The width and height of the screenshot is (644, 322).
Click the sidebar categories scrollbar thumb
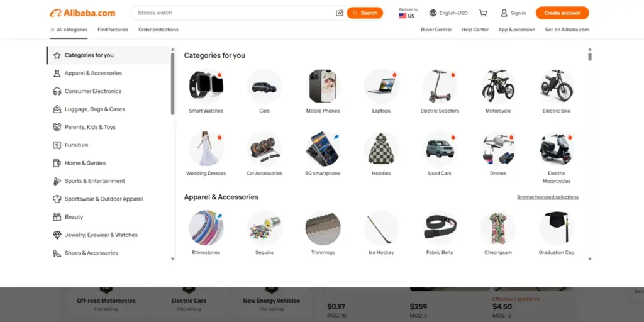pos(172,84)
